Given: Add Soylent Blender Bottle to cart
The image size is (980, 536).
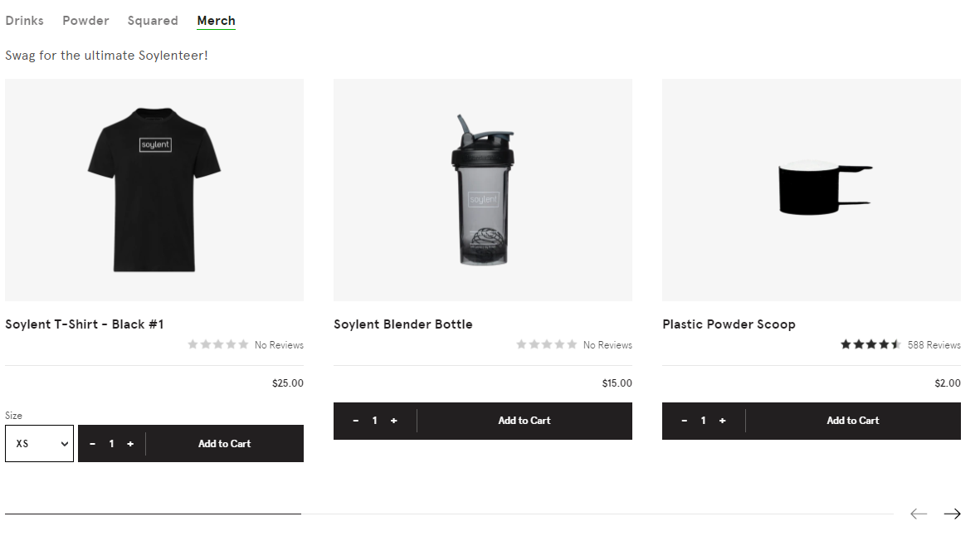Looking at the screenshot, I should [x=524, y=421].
